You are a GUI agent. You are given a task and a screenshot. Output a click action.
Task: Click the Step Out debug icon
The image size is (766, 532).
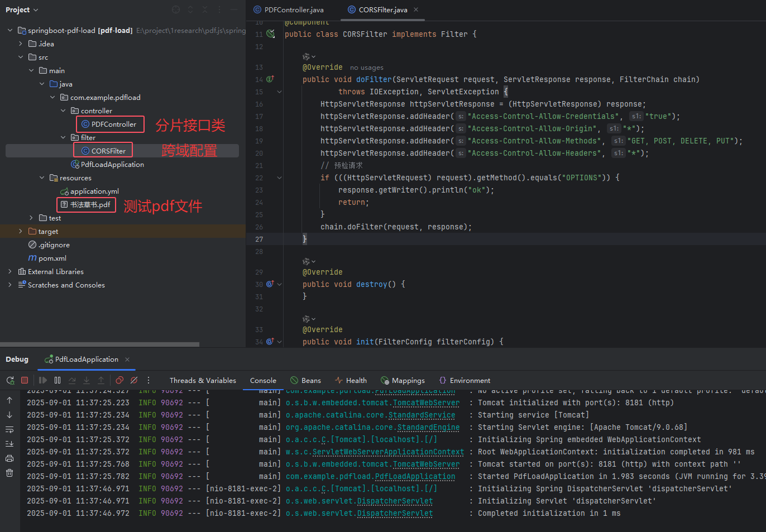(x=101, y=380)
